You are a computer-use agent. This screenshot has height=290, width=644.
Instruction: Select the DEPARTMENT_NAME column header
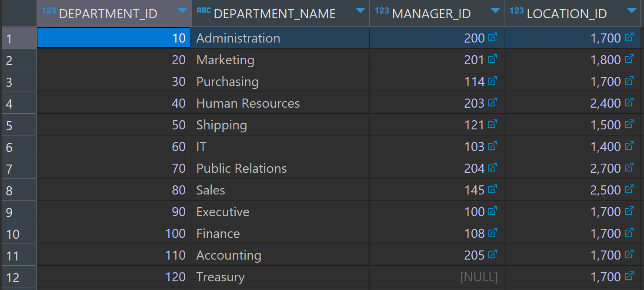(x=280, y=13)
